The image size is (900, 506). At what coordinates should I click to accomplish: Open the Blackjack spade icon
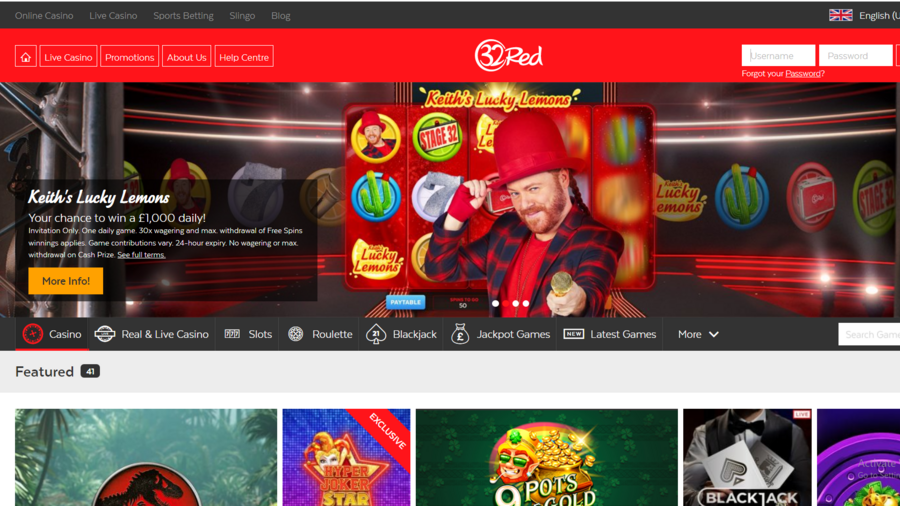click(376, 334)
